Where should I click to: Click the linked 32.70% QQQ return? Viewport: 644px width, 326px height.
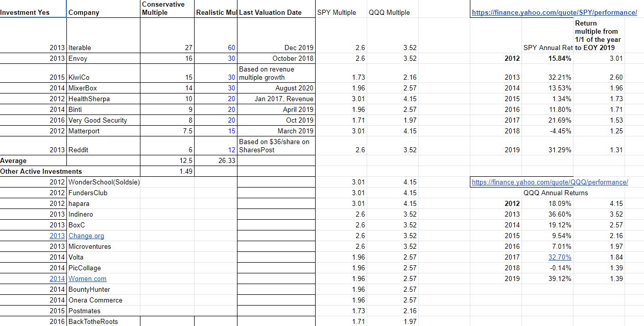pos(559,257)
